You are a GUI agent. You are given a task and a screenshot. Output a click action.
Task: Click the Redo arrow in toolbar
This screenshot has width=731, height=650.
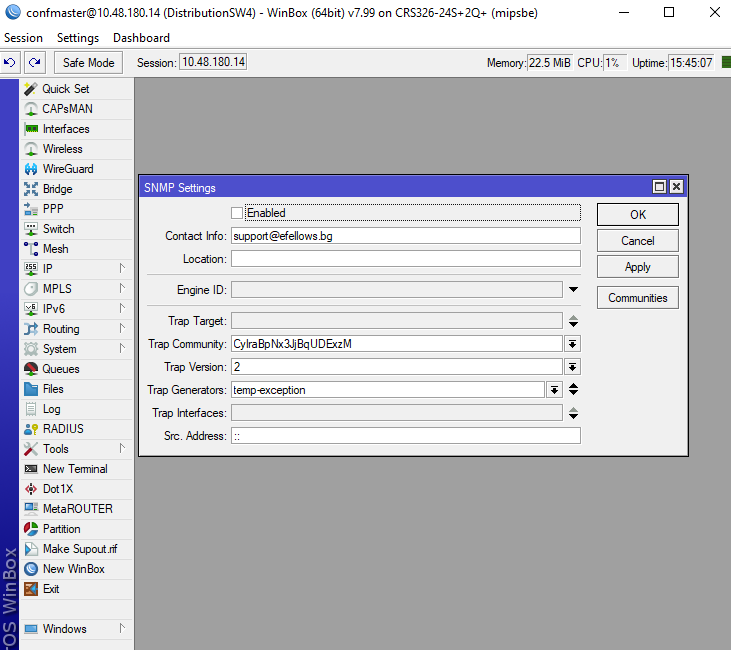[x=34, y=62]
